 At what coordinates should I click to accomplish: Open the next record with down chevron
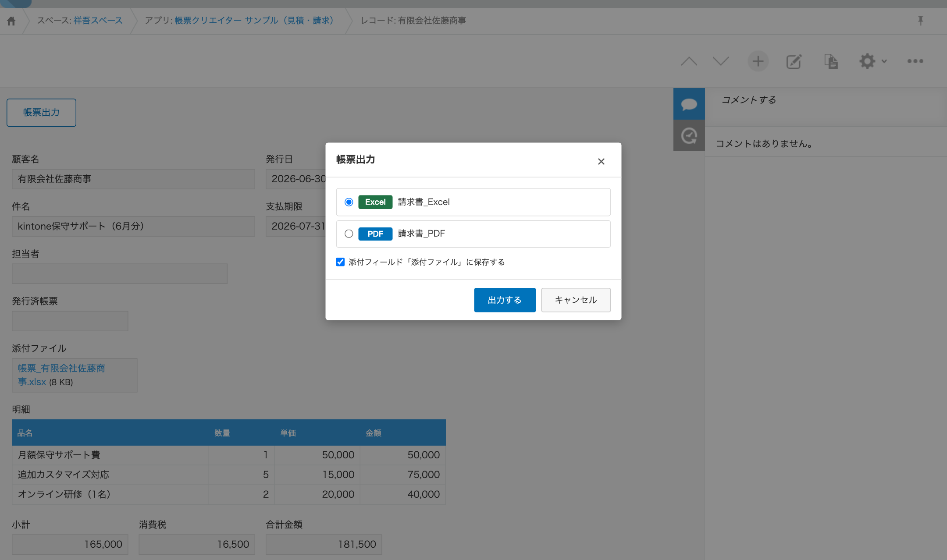point(720,61)
